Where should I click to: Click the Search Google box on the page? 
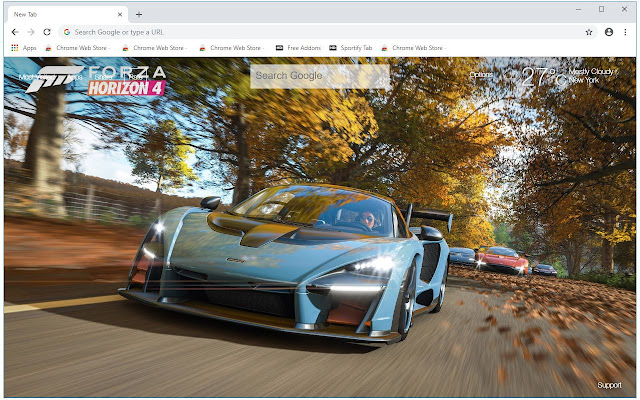320,76
